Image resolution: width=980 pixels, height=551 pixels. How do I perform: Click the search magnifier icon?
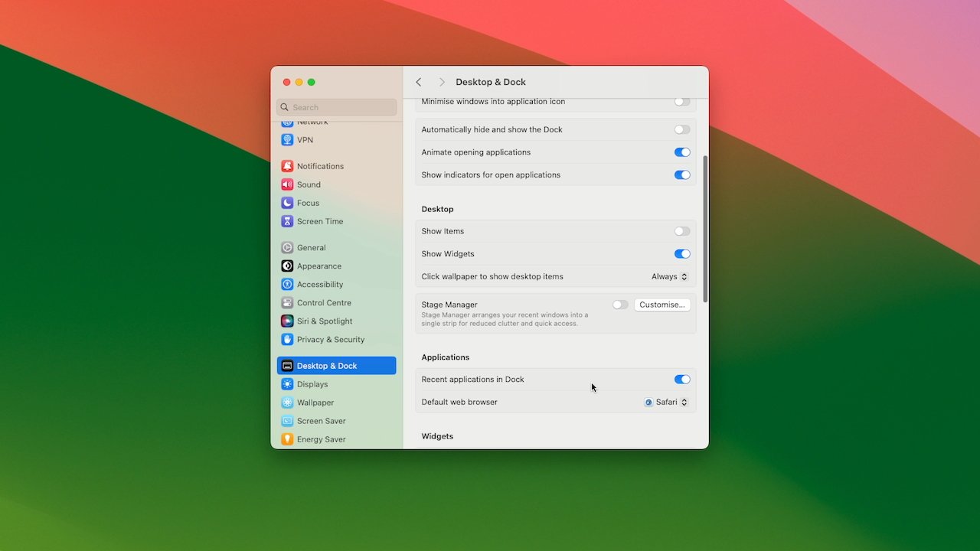(285, 107)
